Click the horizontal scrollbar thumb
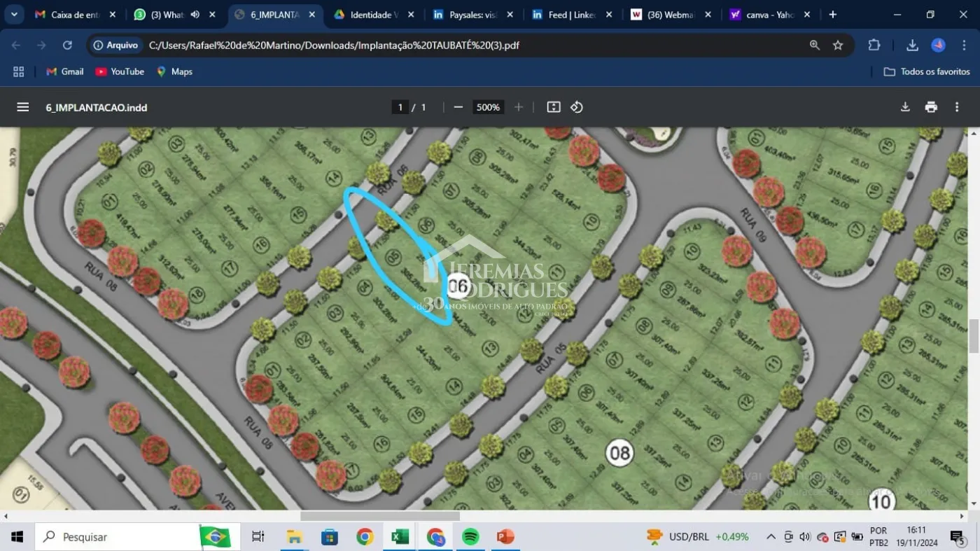 point(380,516)
